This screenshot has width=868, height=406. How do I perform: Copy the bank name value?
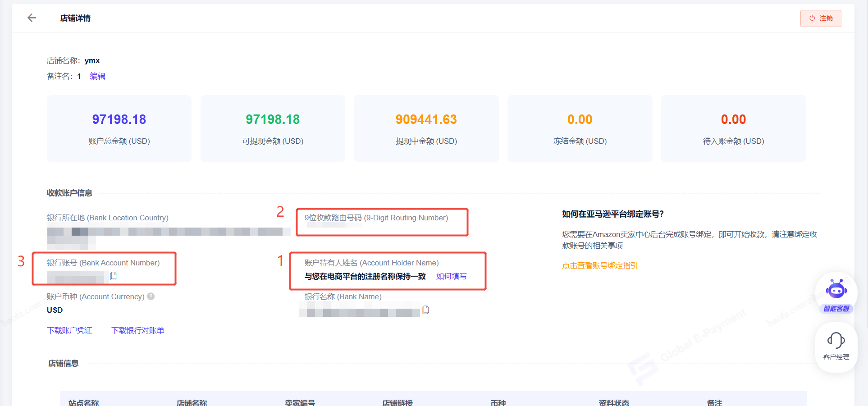click(425, 310)
